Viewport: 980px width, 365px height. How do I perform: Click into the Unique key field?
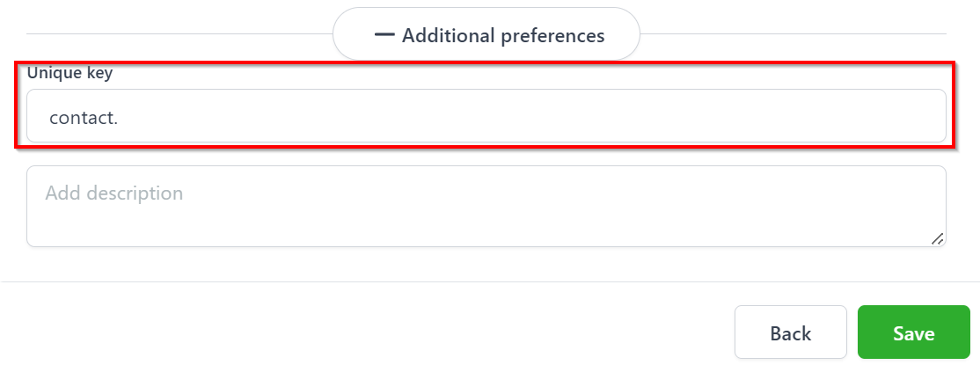pyautogui.click(x=486, y=116)
